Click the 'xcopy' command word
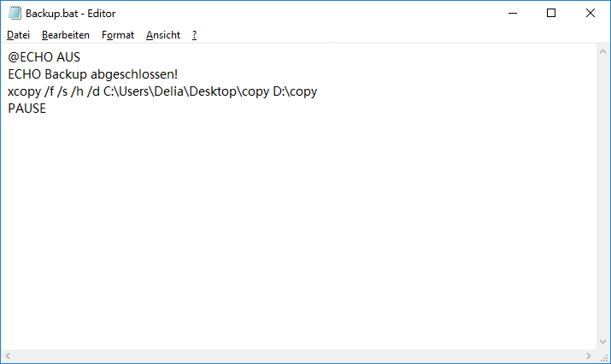The width and height of the screenshot is (611, 364). pyautogui.click(x=24, y=92)
